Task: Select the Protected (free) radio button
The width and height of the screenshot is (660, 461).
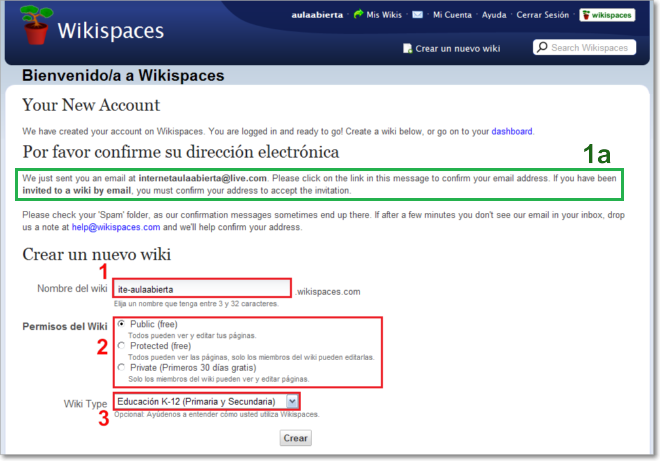Action: click(121, 346)
